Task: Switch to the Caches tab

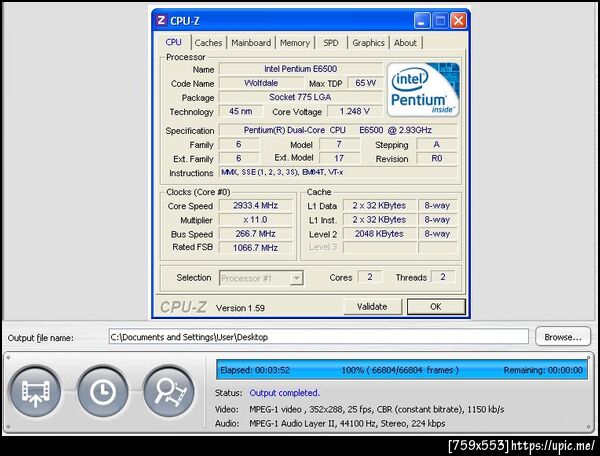Action: pyautogui.click(x=208, y=43)
